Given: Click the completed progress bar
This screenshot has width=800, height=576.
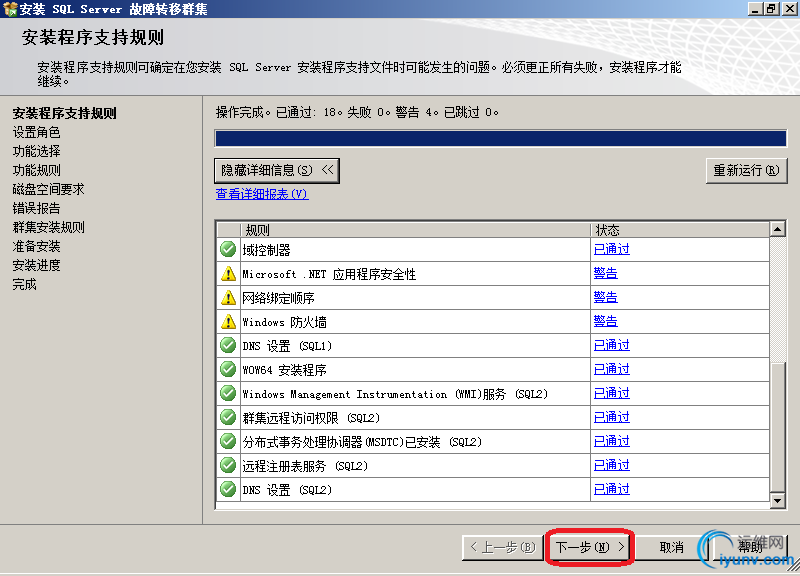Looking at the screenshot, I should click(x=501, y=138).
